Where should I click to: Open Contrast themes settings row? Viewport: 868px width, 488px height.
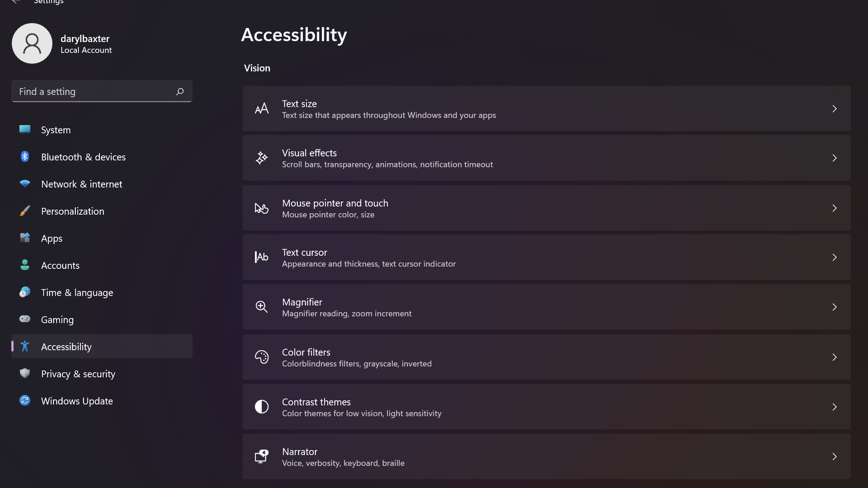pyautogui.click(x=546, y=407)
